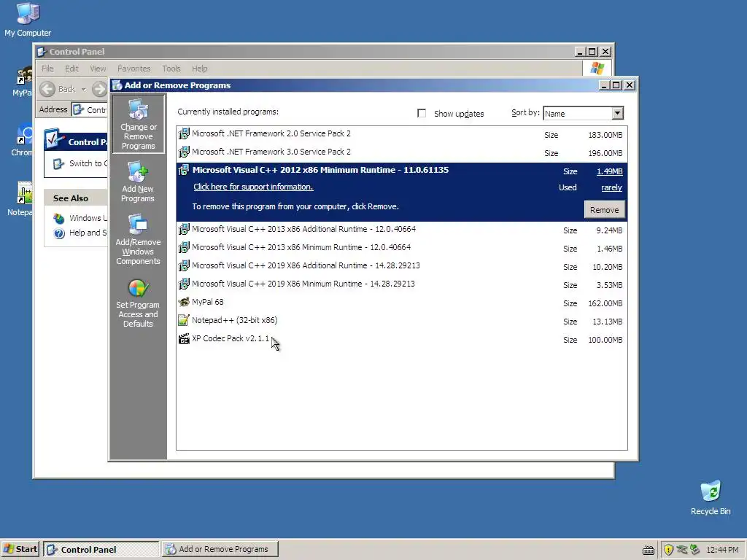747x560 pixels.
Task: Open the Edit menu in Control Panel
Action: coord(71,69)
